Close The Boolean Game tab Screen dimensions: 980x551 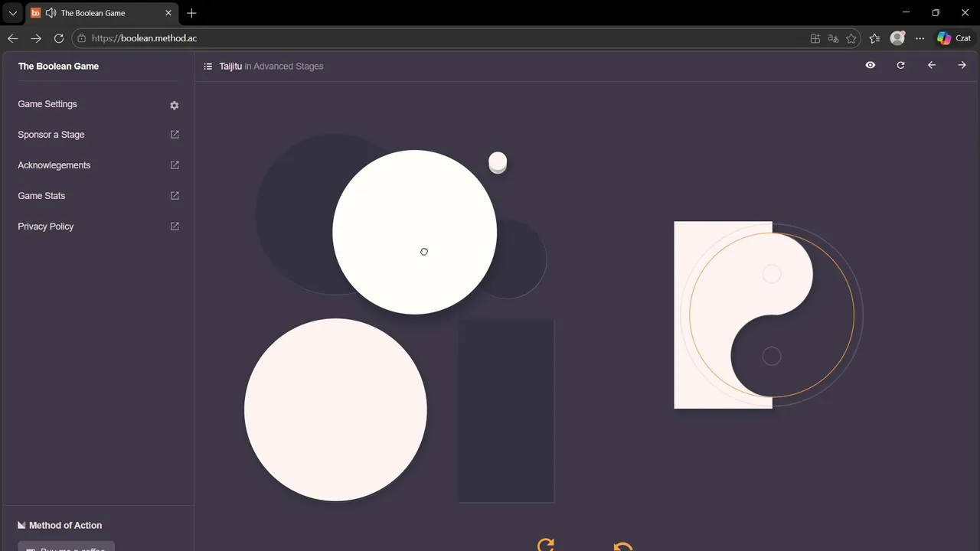pyautogui.click(x=168, y=13)
